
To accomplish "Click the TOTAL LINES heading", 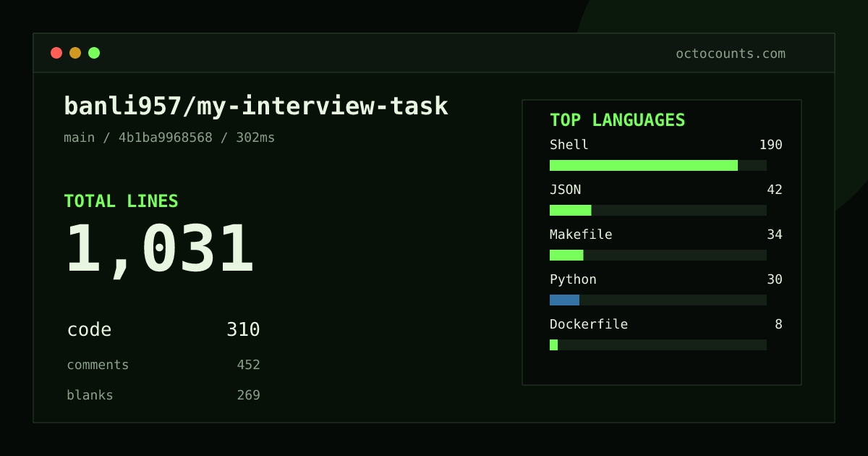I will coord(121,201).
